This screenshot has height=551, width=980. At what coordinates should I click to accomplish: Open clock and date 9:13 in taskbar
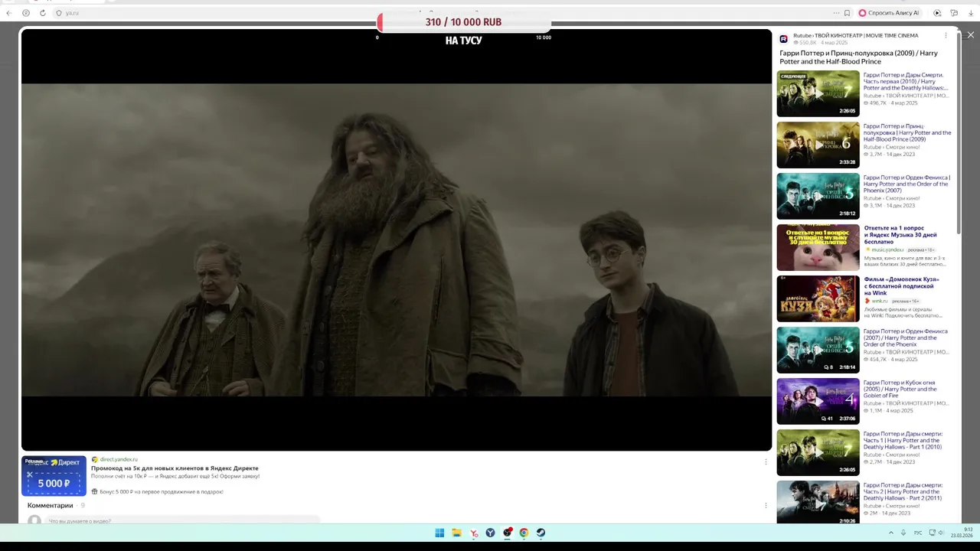962,533
